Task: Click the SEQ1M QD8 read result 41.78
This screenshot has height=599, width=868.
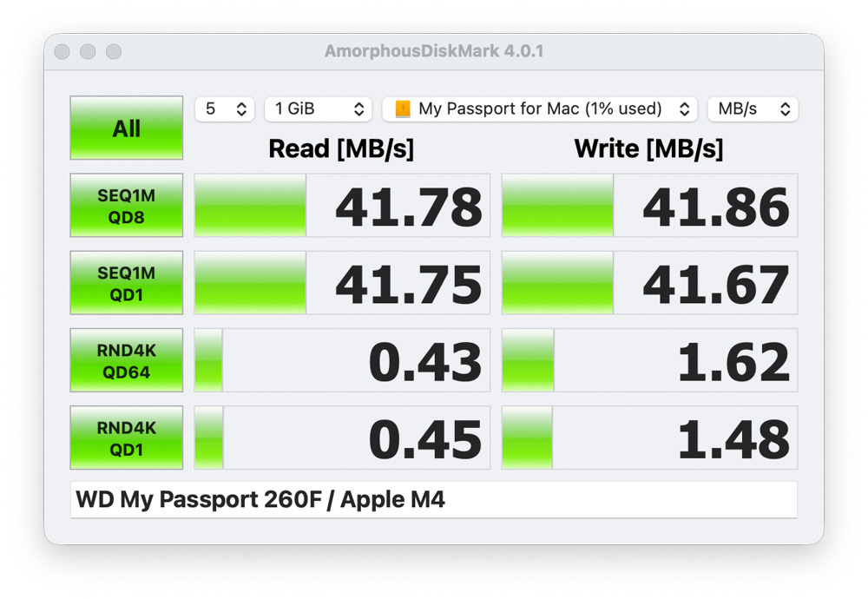Action: click(342, 206)
